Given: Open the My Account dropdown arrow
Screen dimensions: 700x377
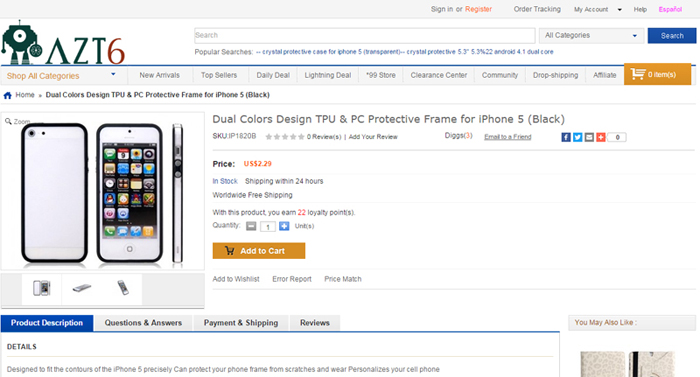Looking at the screenshot, I should (x=620, y=9).
